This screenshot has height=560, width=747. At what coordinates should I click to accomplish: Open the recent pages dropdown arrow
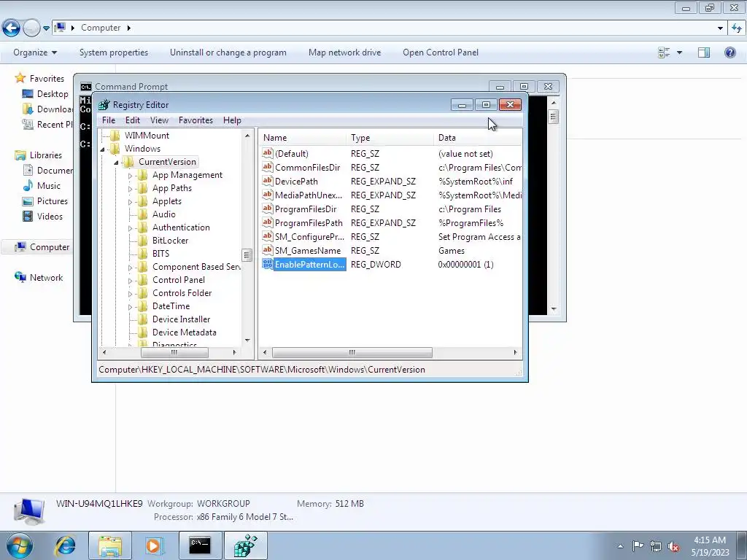pos(46,28)
